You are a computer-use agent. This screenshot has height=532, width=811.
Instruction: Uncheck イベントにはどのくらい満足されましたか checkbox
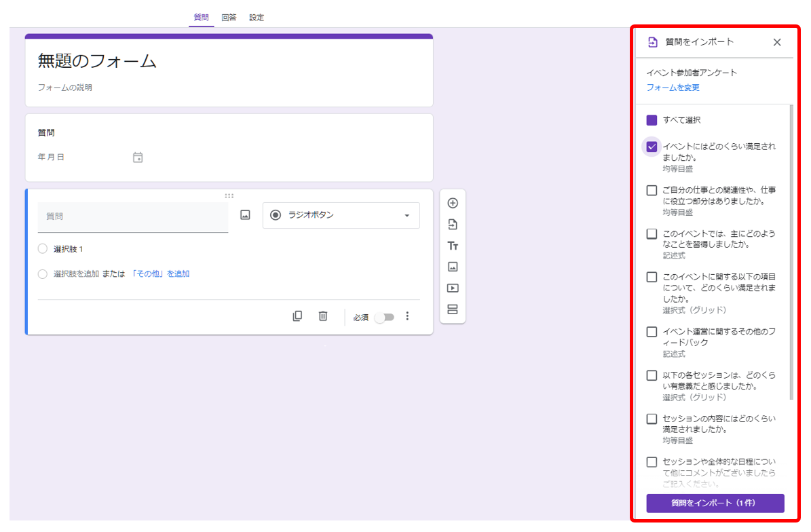(652, 147)
